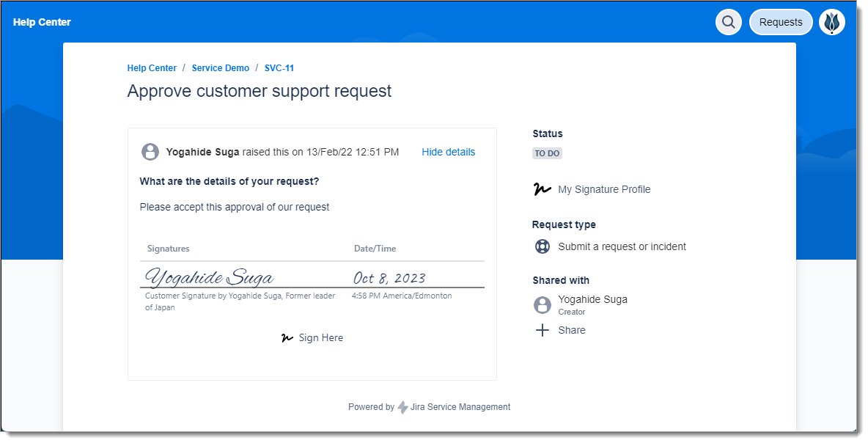The height and width of the screenshot is (443, 868).
Task: Click the creator avatar under Shared with
Action: pyautogui.click(x=542, y=305)
